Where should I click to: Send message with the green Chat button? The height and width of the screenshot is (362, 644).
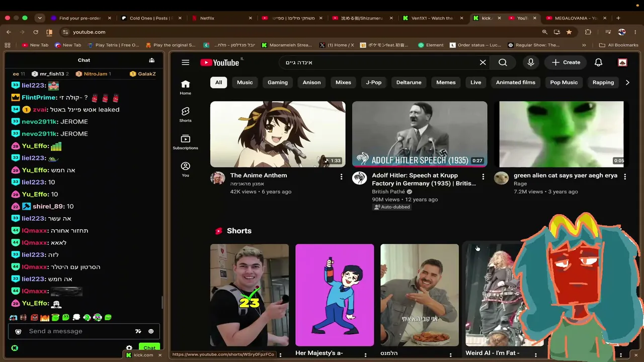(149, 348)
